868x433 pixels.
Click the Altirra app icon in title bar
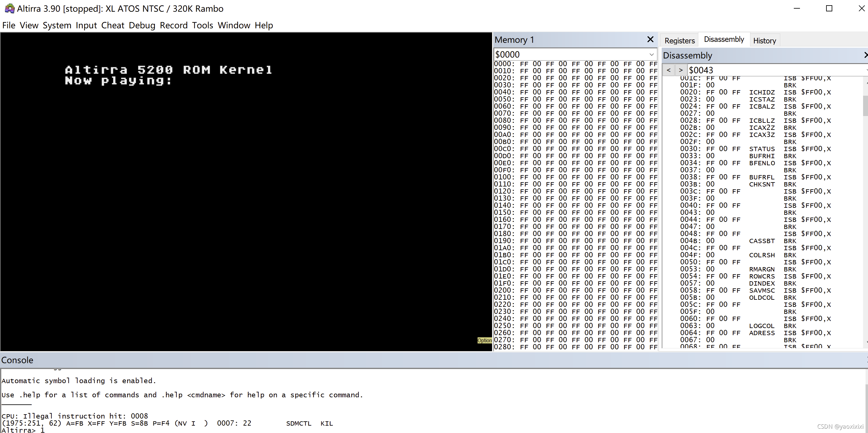click(x=10, y=8)
